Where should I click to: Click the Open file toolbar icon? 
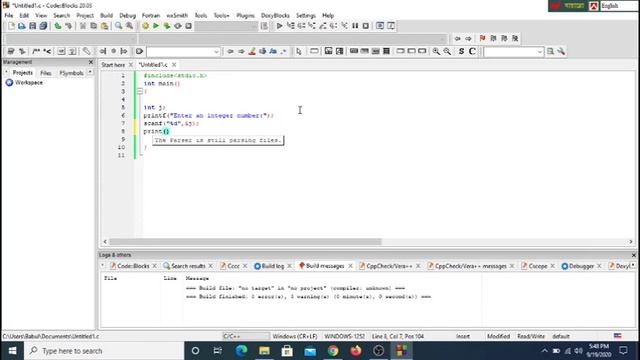tap(22, 26)
